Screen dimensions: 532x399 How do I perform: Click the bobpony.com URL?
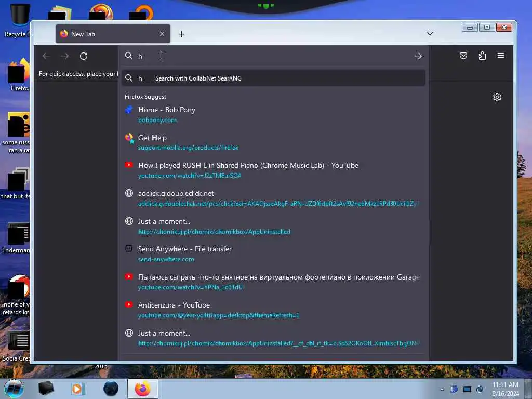coord(157,120)
